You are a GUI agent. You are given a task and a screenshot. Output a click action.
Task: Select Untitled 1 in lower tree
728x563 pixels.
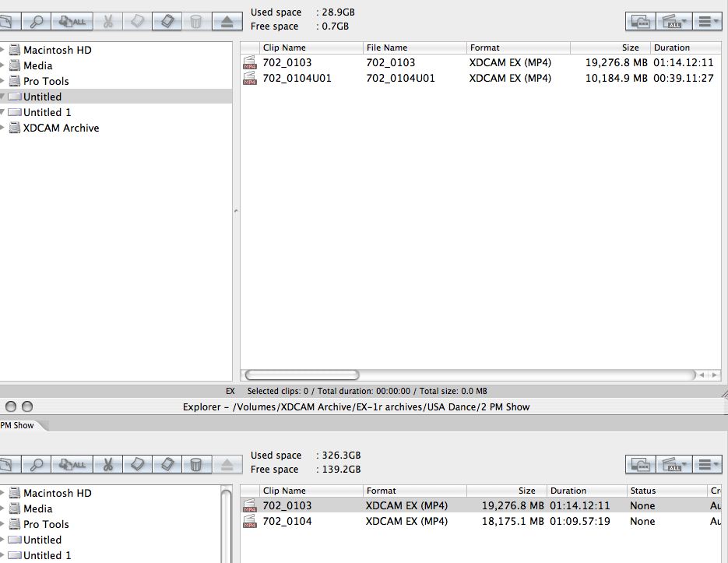tap(47, 555)
